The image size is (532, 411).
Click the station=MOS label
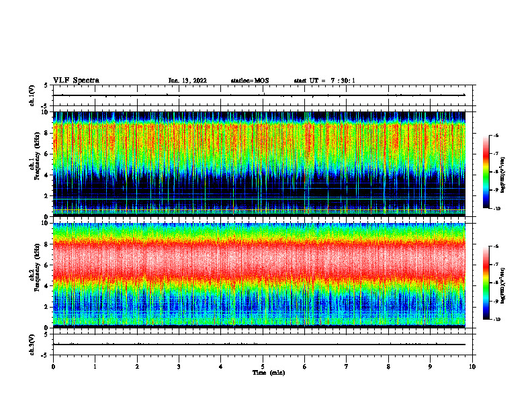[x=250, y=81]
